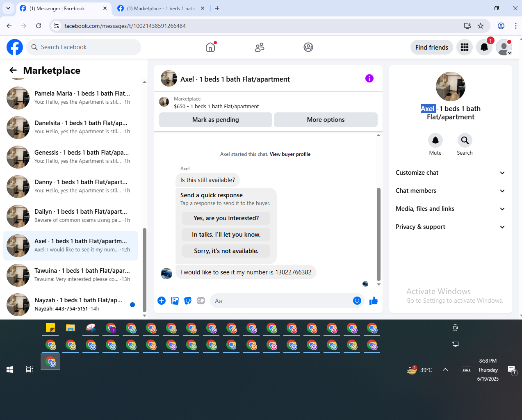Open Danny conversation

pyautogui.click(x=71, y=187)
